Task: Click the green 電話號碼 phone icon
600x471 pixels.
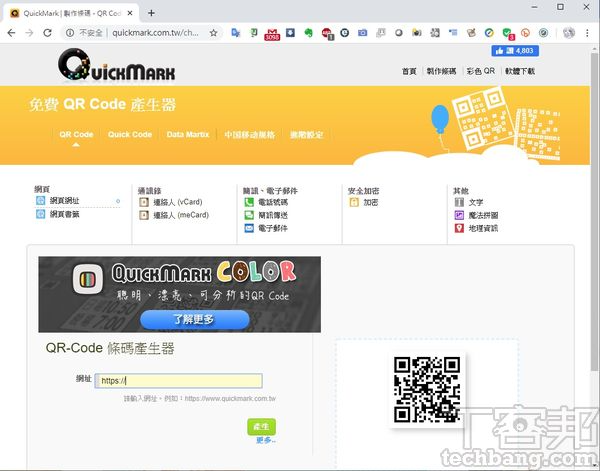Action: click(249, 202)
